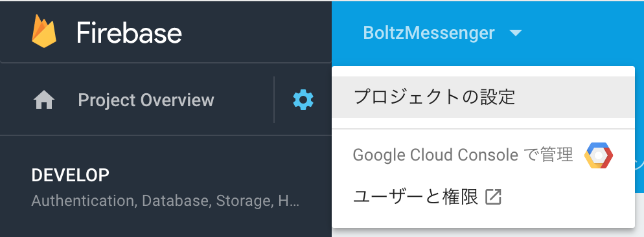Click the divider line inside the settings menu
This screenshot has height=237, width=644.
pyautogui.click(x=483, y=129)
